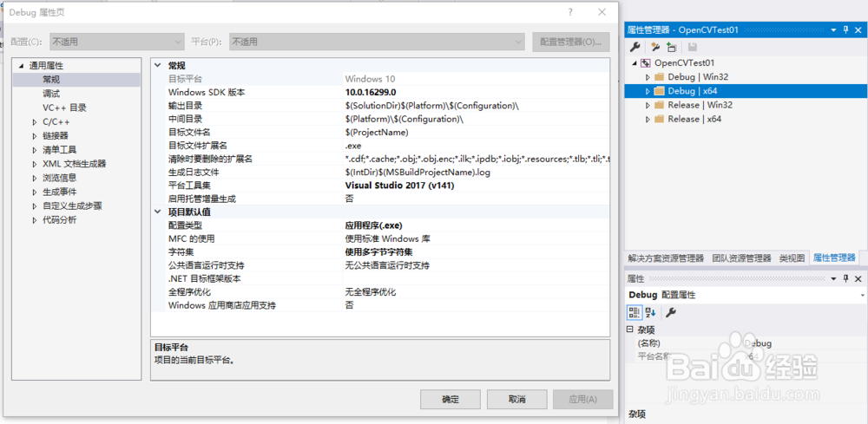
Task: Open the 平台(P) dropdown
Action: (x=518, y=42)
